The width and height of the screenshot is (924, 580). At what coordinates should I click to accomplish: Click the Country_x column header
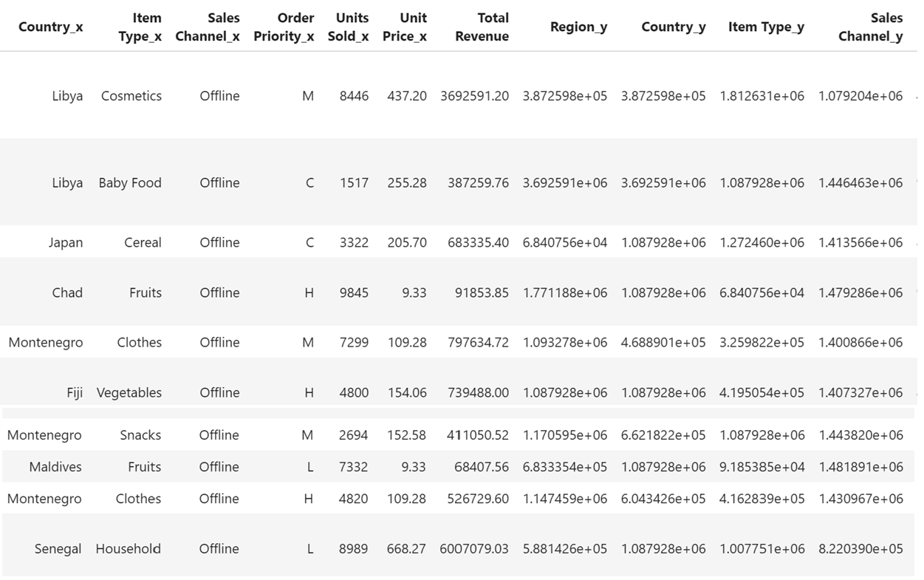coord(50,27)
